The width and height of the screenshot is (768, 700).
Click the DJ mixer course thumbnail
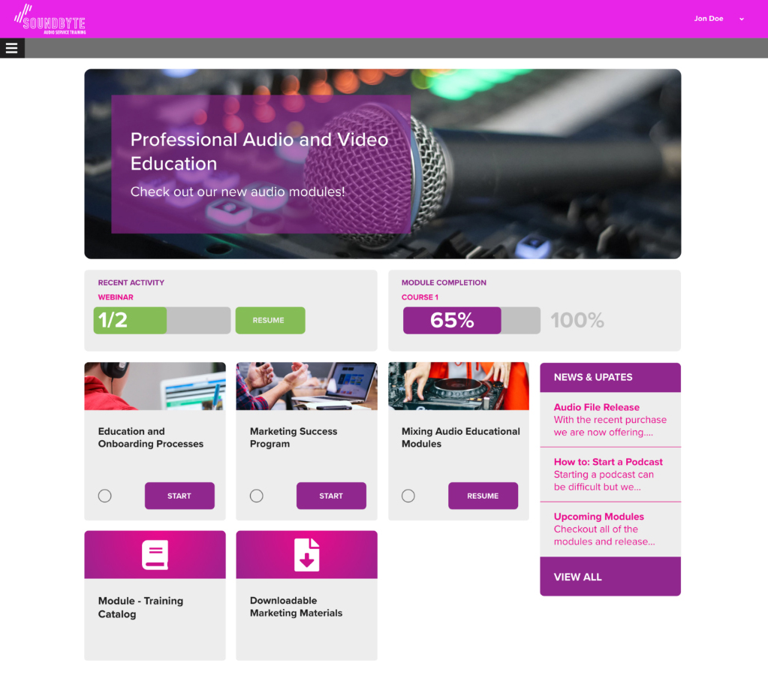point(459,386)
